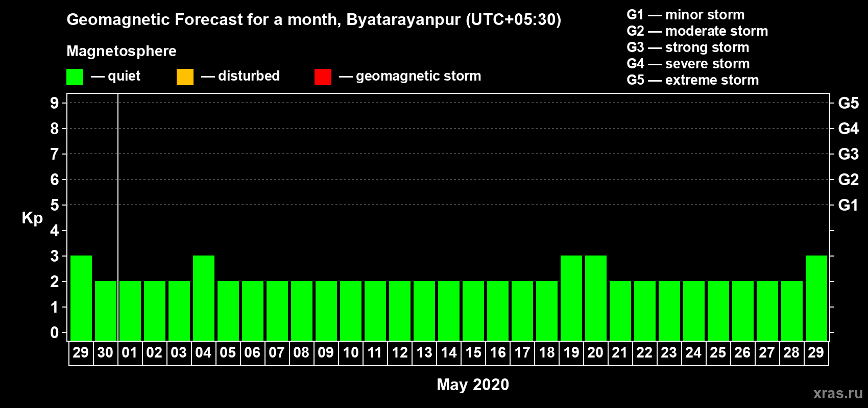Click date label 10 on the axis
The width and height of the screenshot is (868, 408).
click(x=350, y=353)
